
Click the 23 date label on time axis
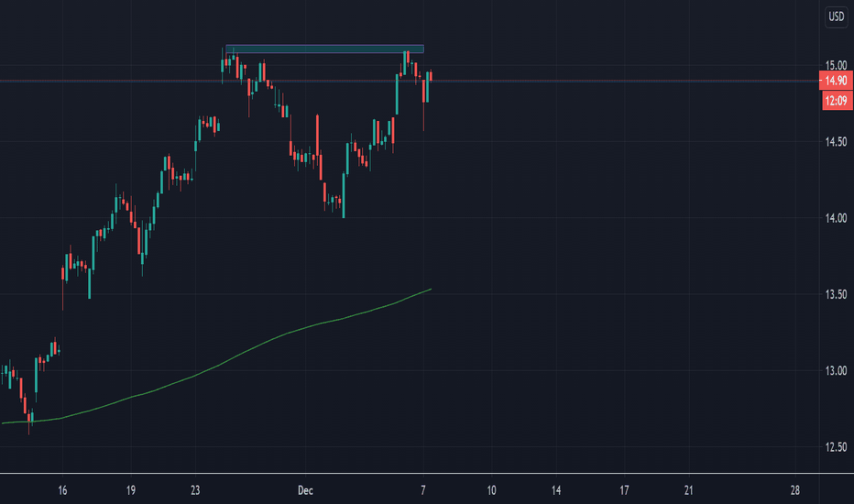pyautogui.click(x=195, y=490)
